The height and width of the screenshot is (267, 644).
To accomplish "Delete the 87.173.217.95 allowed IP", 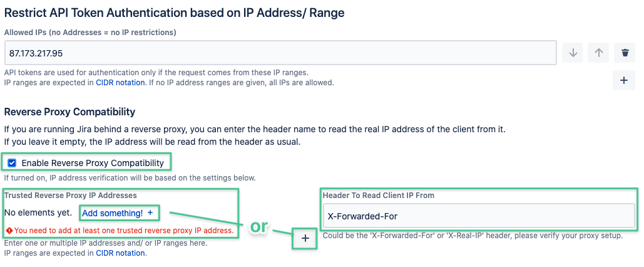I will pyautogui.click(x=625, y=53).
